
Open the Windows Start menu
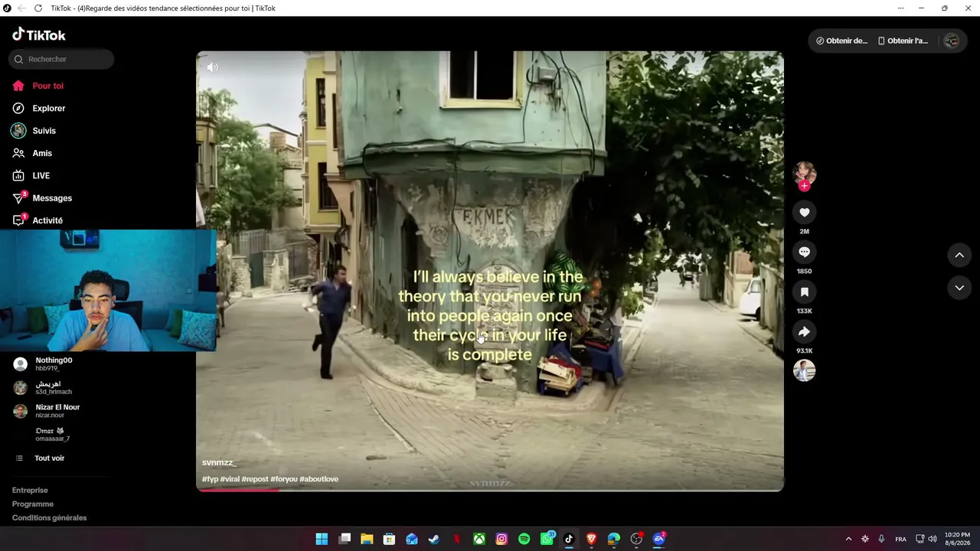click(x=322, y=539)
